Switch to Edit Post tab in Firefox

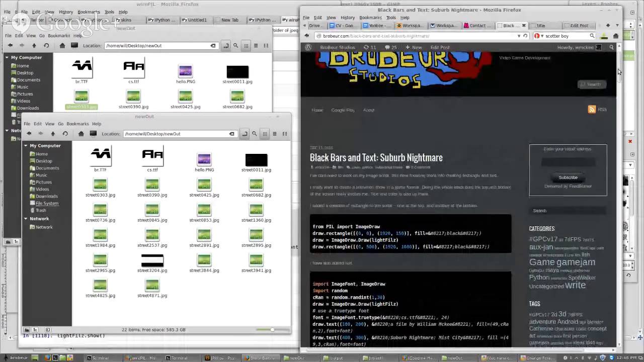pos(579,26)
